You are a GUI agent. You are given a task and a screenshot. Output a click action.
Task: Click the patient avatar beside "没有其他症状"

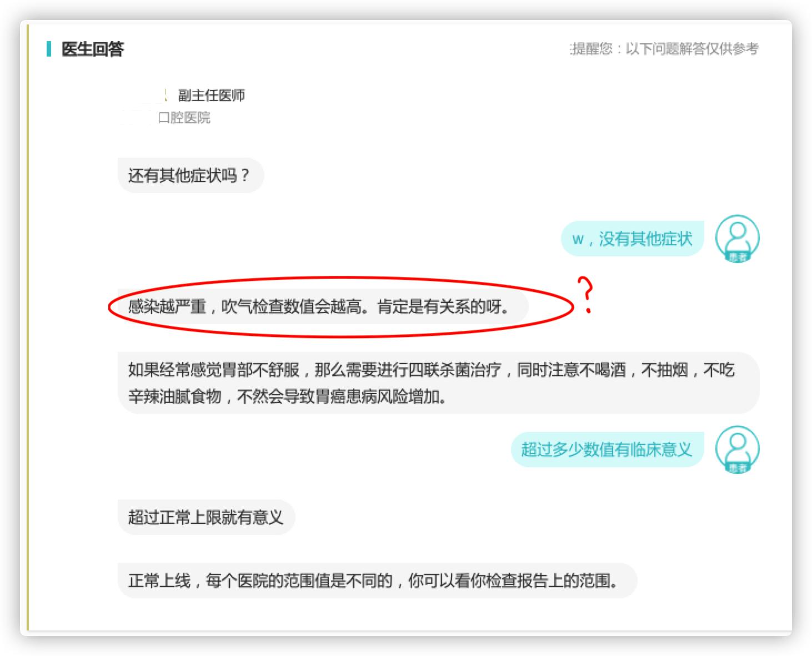pos(738,238)
